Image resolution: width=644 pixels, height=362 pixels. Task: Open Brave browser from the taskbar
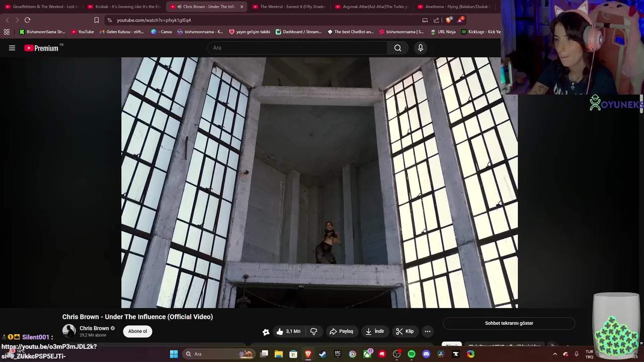(308, 354)
